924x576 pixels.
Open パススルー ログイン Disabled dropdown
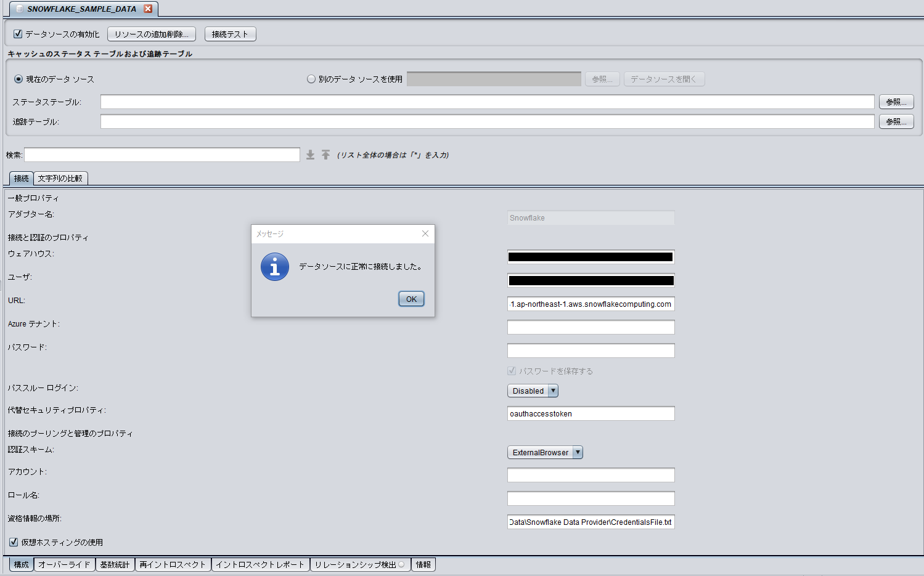pyautogui.click(x=533, y=391)
